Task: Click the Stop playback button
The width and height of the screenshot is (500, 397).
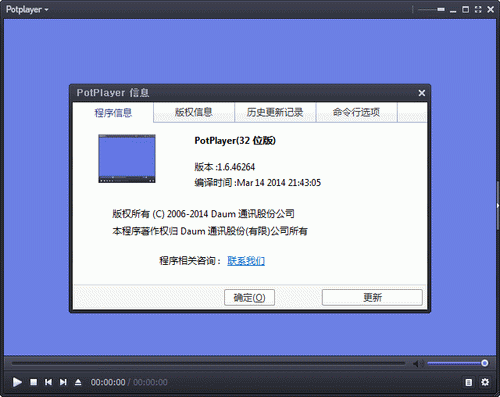Action: [x=33, y=382]
